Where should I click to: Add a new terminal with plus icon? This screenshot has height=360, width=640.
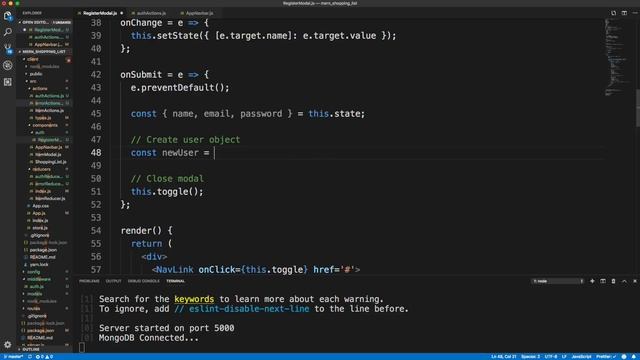coord(592,281)
